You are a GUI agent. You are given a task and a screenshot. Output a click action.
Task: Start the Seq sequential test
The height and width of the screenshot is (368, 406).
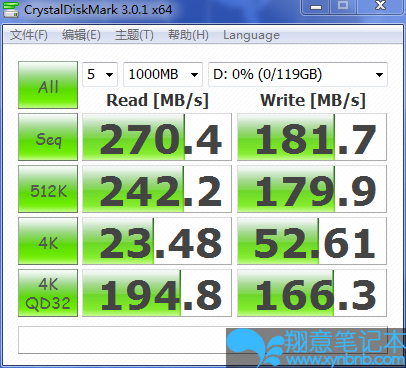(x=48, y=137)
